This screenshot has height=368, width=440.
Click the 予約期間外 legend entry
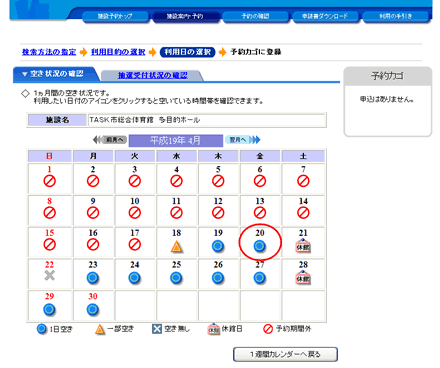tap(287, 329)
